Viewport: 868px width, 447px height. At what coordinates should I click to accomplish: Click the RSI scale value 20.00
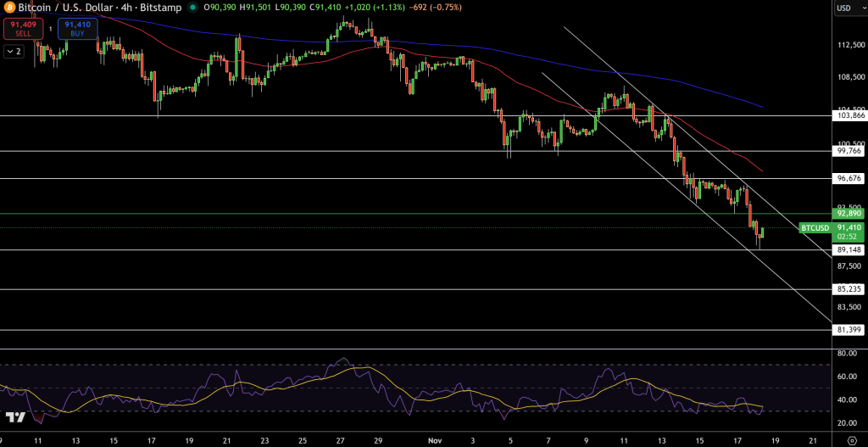click(x=848, y=424)
